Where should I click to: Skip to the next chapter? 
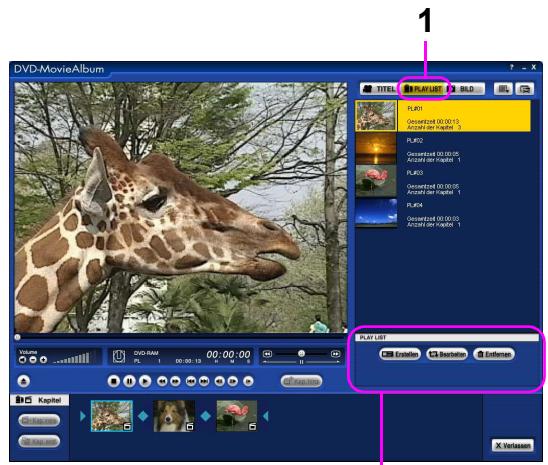click(x=204, y=381)
